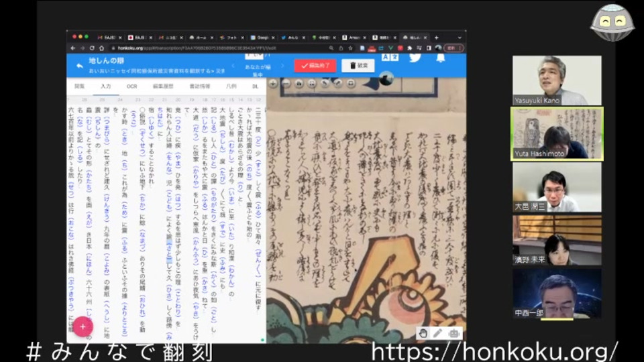This screenshot has height=362, width=644.
Task: Open the page number dropdown
Action: (254, 56)
